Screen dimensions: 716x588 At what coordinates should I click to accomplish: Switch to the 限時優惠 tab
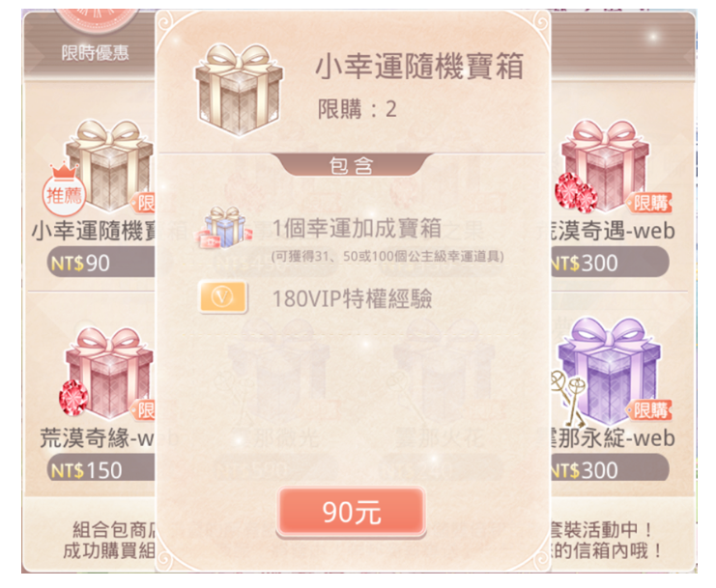(x=95, y=53)
